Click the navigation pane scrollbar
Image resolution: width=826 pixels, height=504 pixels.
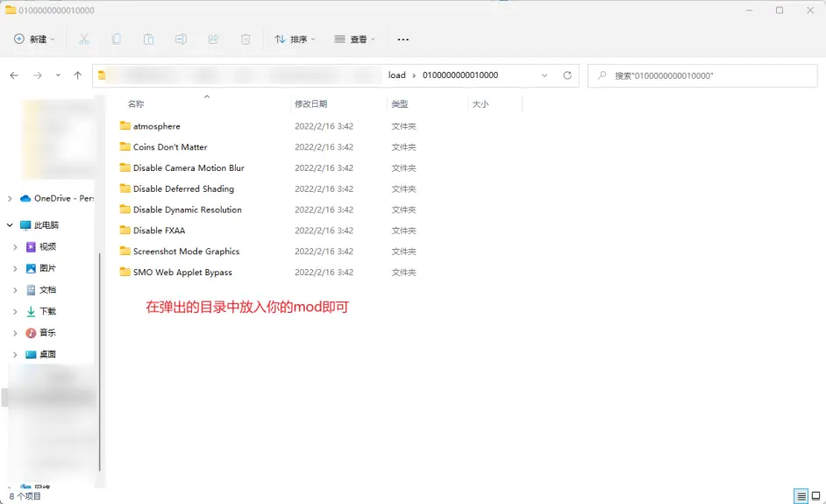point(100,361)
